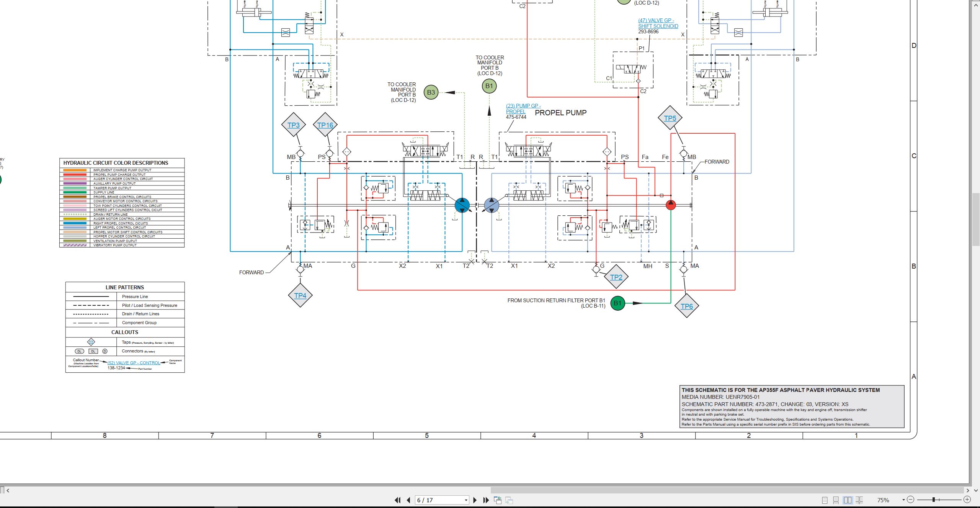
Task: Click the zoom in plus button
Action: click(967, 500)
